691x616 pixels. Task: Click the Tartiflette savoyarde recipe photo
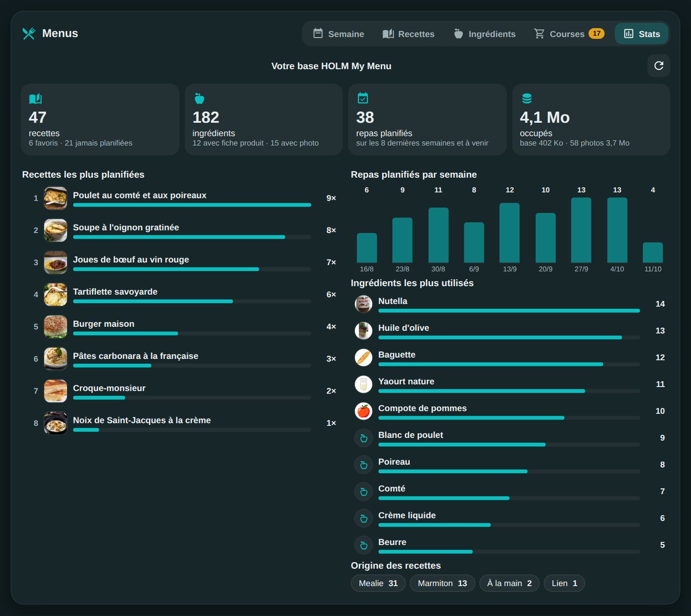coord(55,294)
